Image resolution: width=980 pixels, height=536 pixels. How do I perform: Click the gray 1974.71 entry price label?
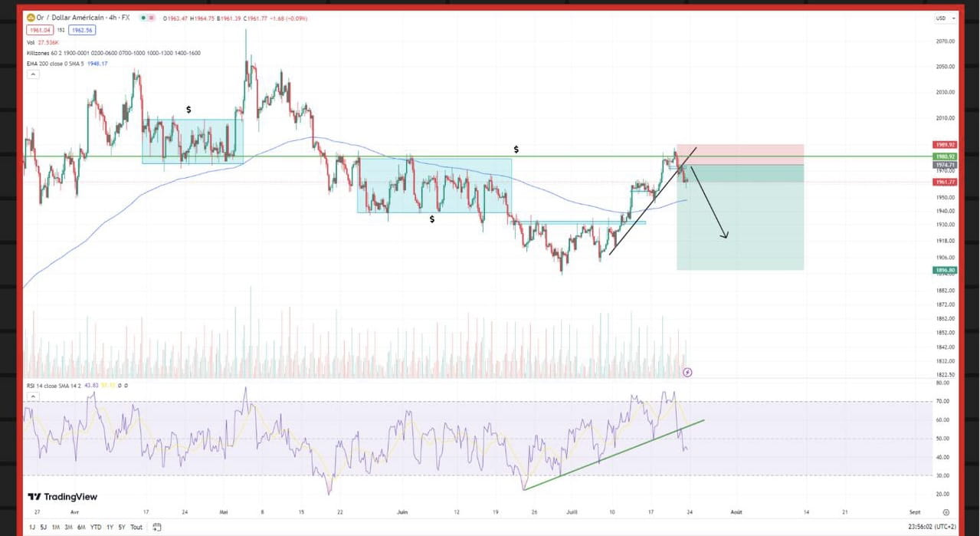pos(944,165)
